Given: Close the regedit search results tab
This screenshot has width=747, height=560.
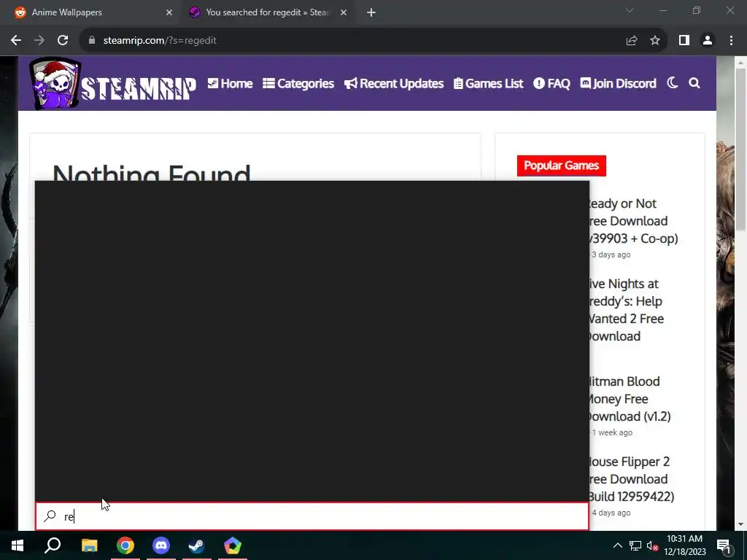Looking at the screenshot, I should [x=344, y=13].
